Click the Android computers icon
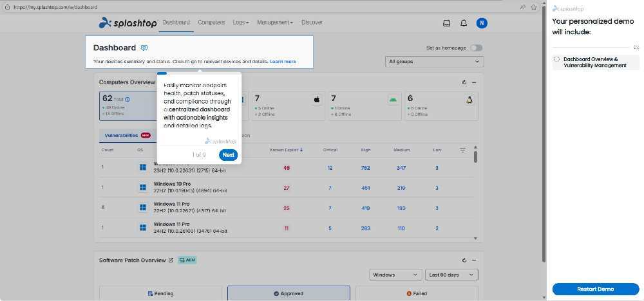 [393, 100]
